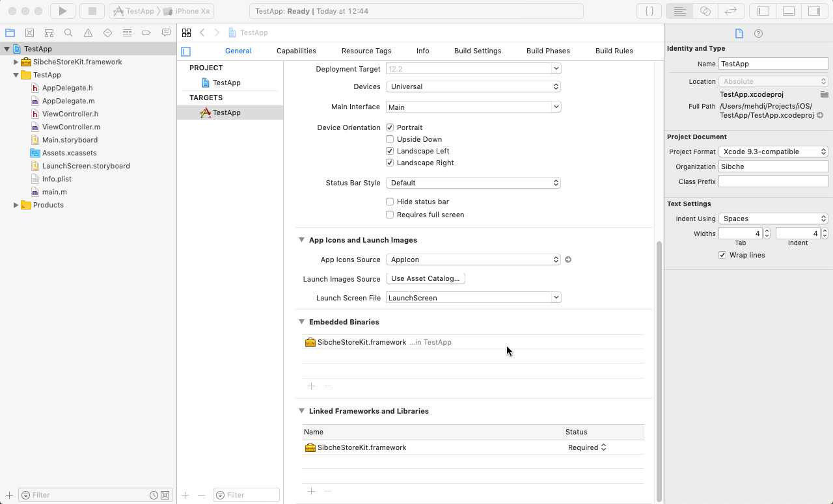Uncheck Landscape Right orientation
This screenshot has height=504, width=833.
pyautogui.click(x=390, y=163)
